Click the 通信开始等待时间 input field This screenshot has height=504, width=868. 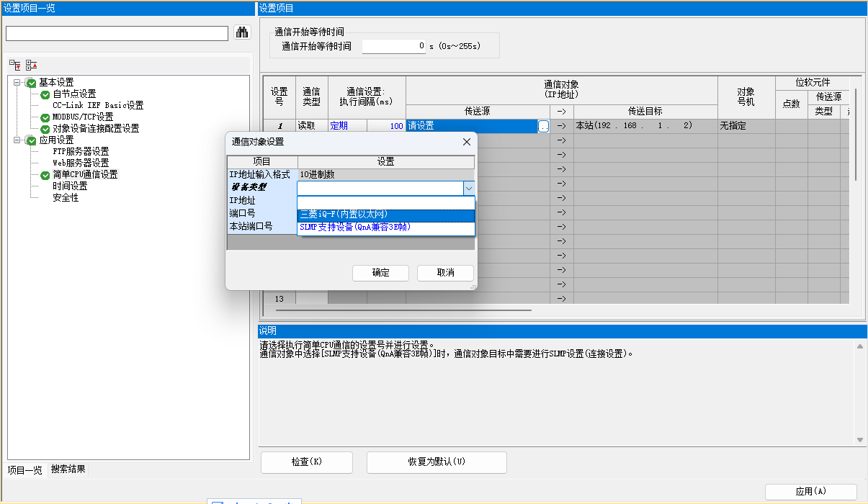pyautogui.click(x=394, y=46)
